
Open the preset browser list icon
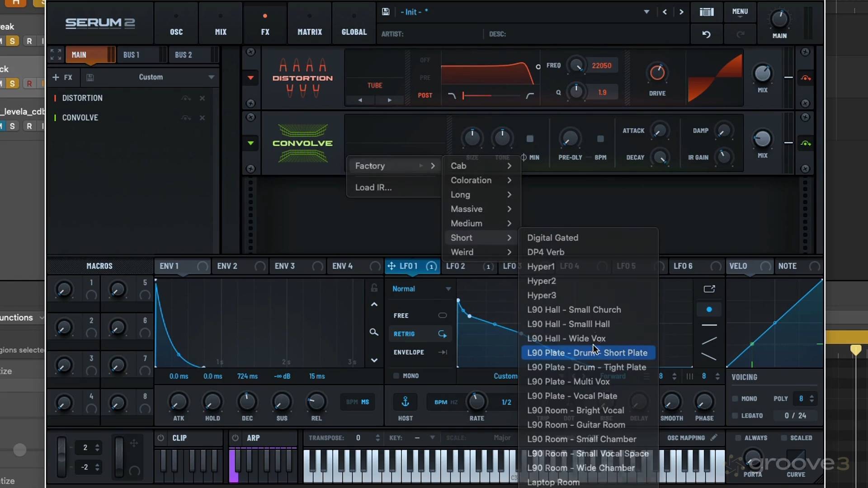click(707, 12)
